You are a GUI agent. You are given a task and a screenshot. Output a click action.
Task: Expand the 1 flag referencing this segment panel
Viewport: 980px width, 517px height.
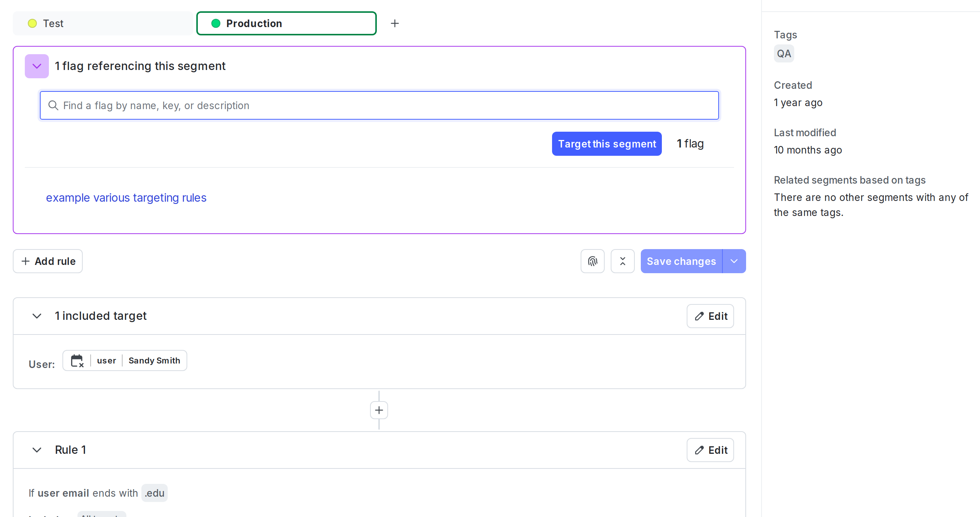coord(36,66)
